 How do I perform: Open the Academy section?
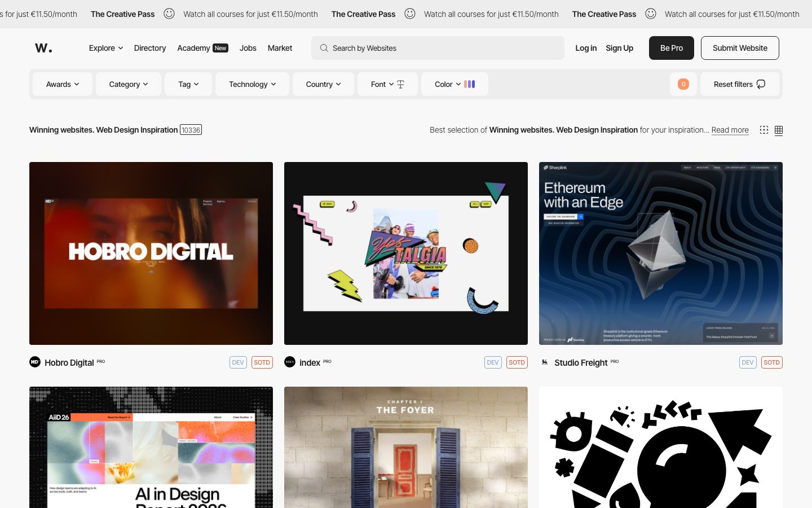(x=202, y=48)
